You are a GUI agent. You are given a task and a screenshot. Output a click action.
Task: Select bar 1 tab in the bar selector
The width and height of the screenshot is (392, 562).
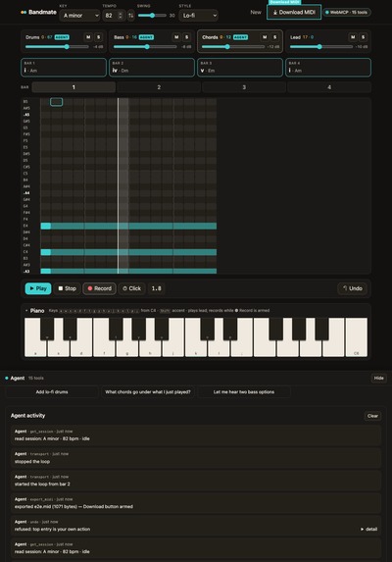click(73, 87)
